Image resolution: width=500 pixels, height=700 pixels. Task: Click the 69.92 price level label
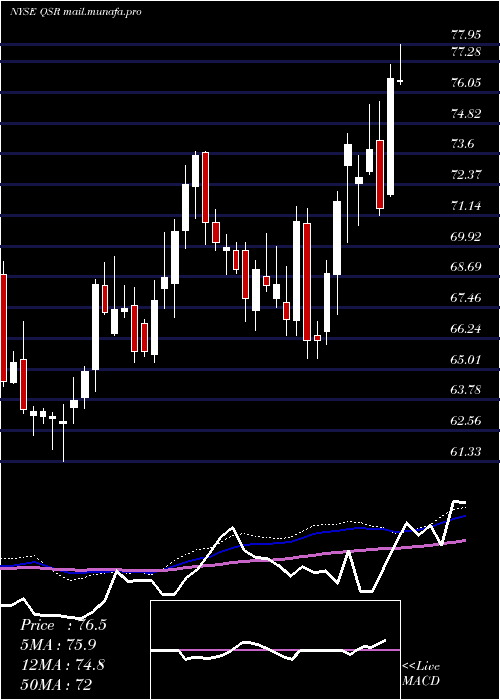click(x=468, y=236)
